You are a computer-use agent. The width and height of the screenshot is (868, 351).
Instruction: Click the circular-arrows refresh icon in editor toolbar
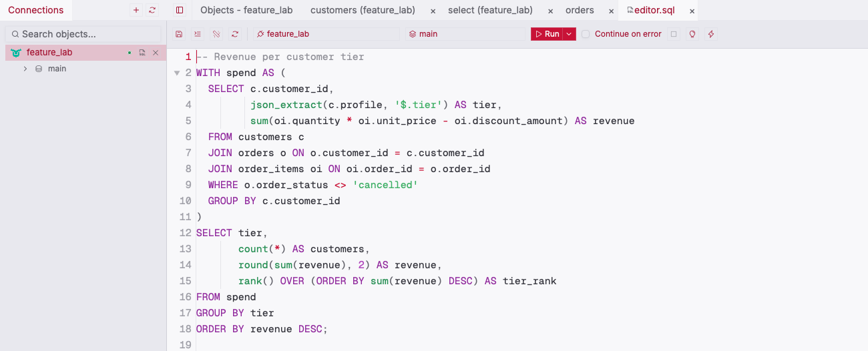(234, 34)
